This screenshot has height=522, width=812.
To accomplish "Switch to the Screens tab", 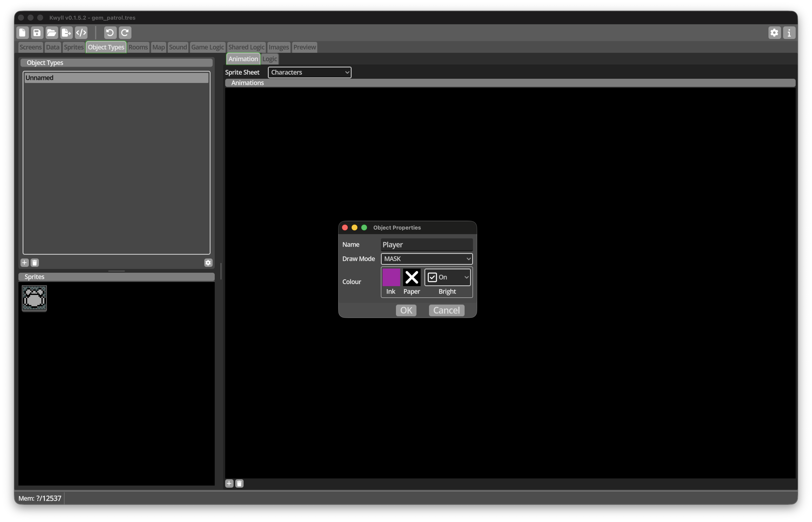I will coord(31,47).
